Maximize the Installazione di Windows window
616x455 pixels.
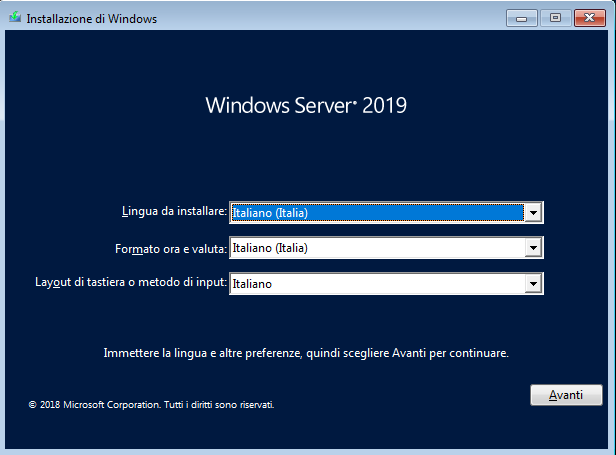click(555, 18)
